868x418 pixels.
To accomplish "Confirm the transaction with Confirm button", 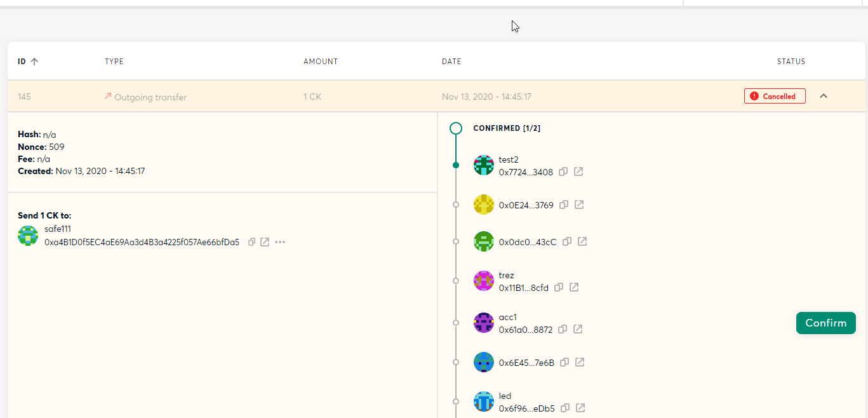I will 826,323.
